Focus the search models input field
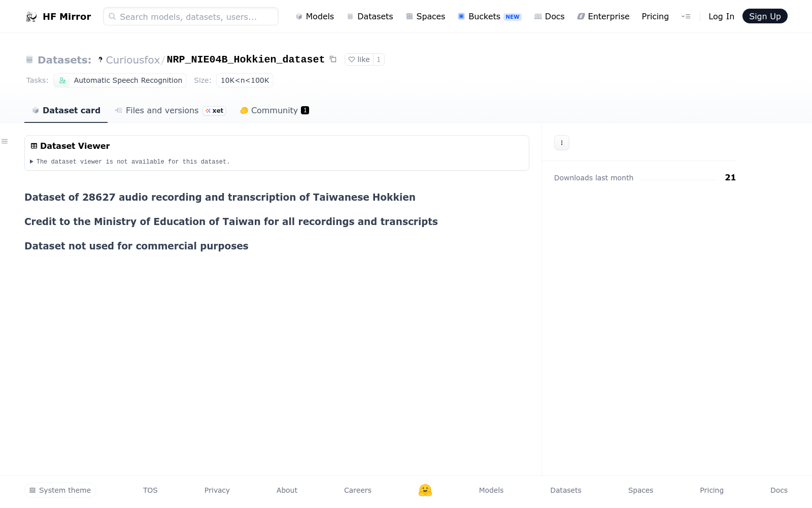 [191, 16]
